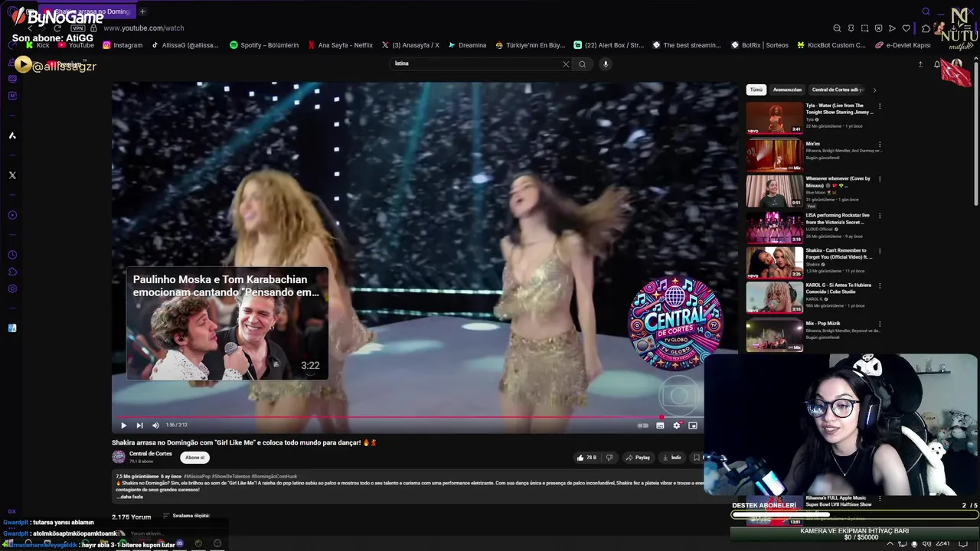Download video with İndir button
Screen dimensions: 980x551
tap(671, 458)
